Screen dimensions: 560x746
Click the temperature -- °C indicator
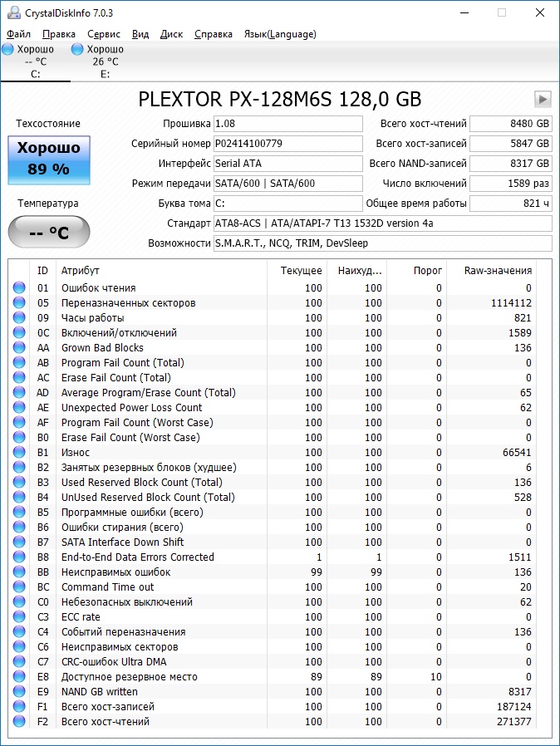(49, 232)
